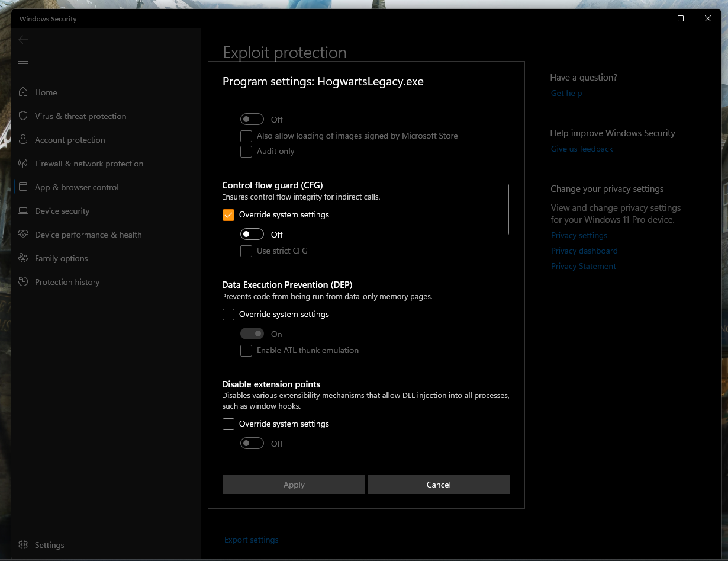The height and width of the screenshot is (561, 728).
Task: Open Protection history clock icon
Action: (x=23, y=282)
